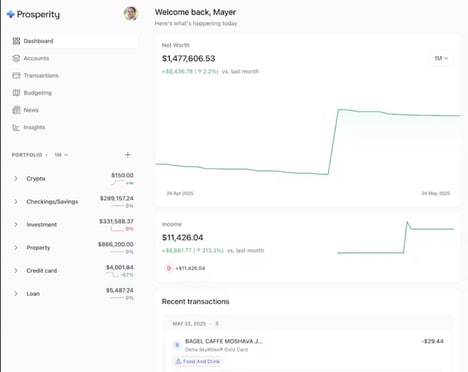Viewport: 468px width, 372px height.
Task: Expand the Checkings/Savings group
Action: pos(16,202)
